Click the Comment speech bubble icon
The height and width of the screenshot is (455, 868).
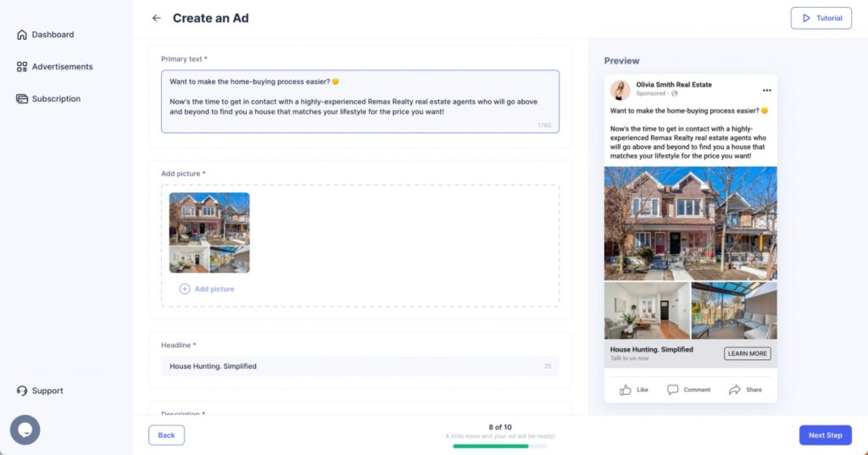[672, 390]
